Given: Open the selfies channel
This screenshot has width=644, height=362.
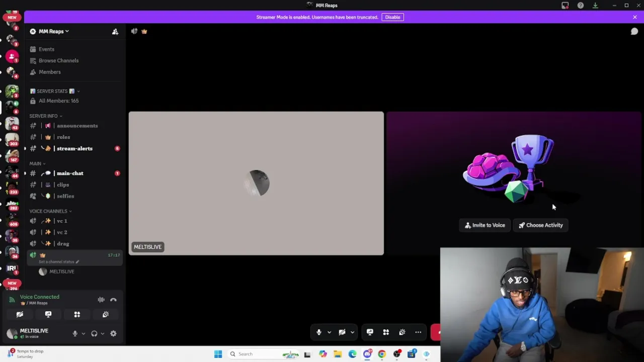Looking at the screenshot, I should point(74,196).
